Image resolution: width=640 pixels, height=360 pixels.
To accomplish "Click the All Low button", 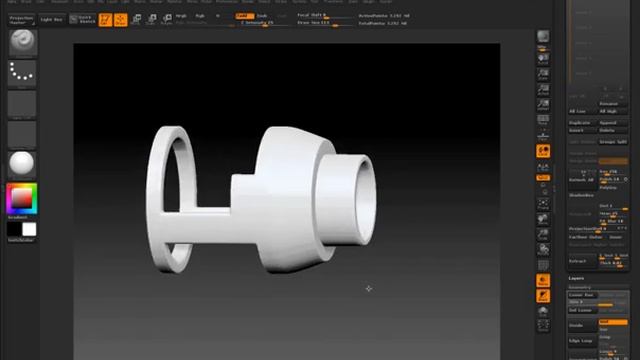I will [582, 111].
